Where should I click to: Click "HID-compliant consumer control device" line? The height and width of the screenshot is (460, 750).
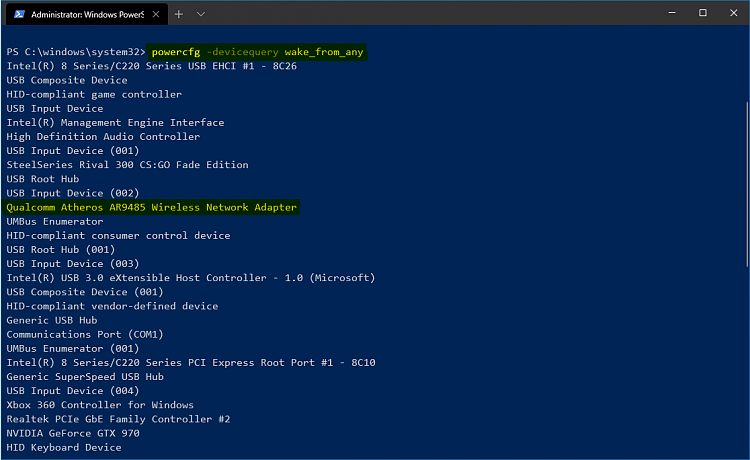pos(118,236)
